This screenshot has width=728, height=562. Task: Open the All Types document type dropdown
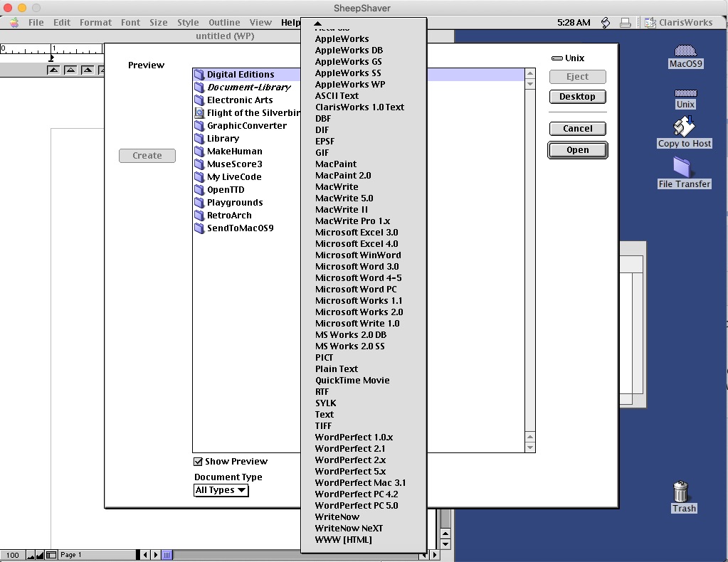(x=221, y=490)
